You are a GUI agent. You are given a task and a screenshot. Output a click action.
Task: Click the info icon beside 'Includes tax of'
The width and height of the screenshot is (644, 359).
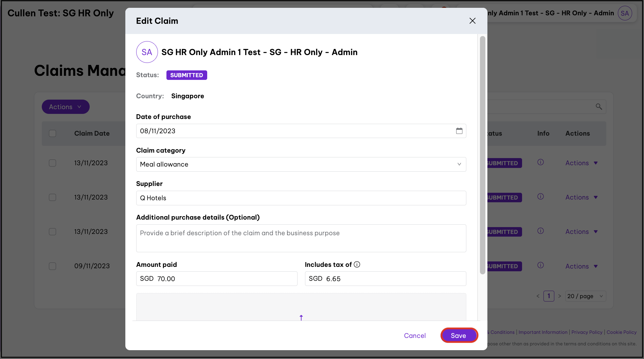pos(357,264)
